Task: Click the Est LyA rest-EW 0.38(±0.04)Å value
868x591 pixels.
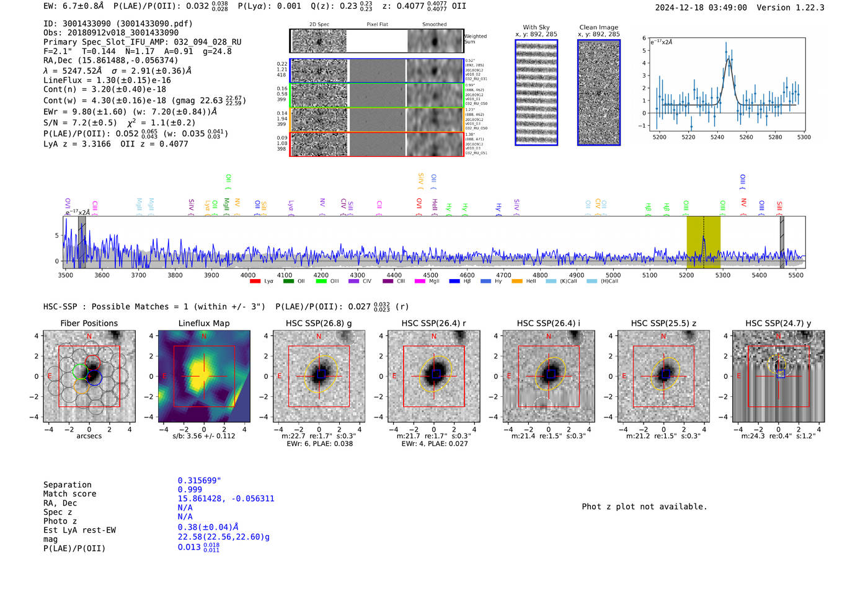Action: 208,527
